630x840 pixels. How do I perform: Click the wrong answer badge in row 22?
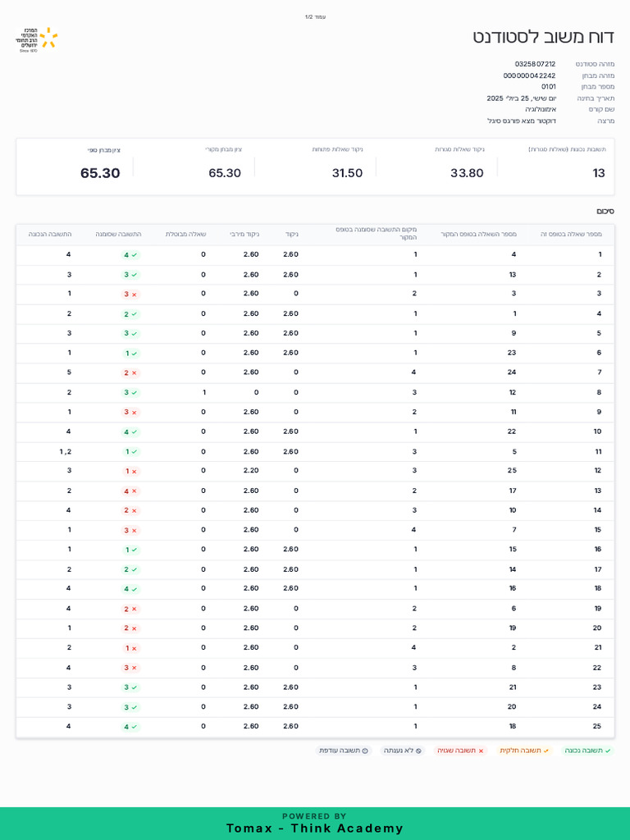130,668
